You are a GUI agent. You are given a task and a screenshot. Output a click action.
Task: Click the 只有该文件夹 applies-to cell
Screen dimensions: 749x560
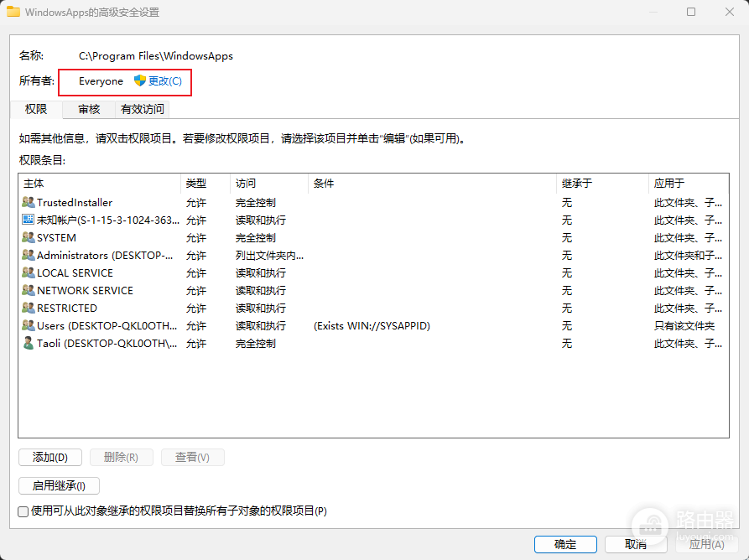[x=684, y=326]
